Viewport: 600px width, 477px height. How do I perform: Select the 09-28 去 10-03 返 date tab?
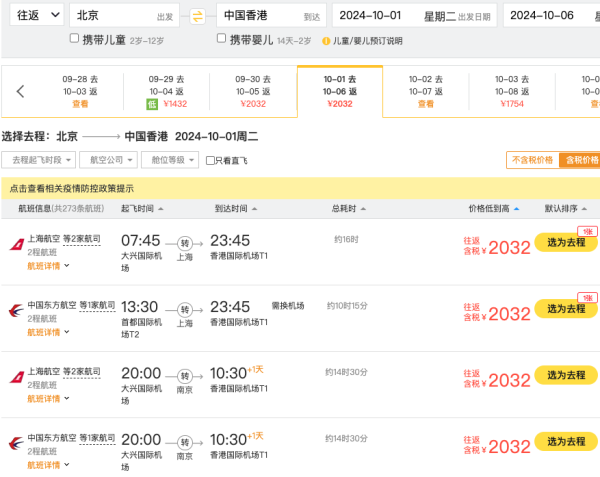click(x=80, y=91)
